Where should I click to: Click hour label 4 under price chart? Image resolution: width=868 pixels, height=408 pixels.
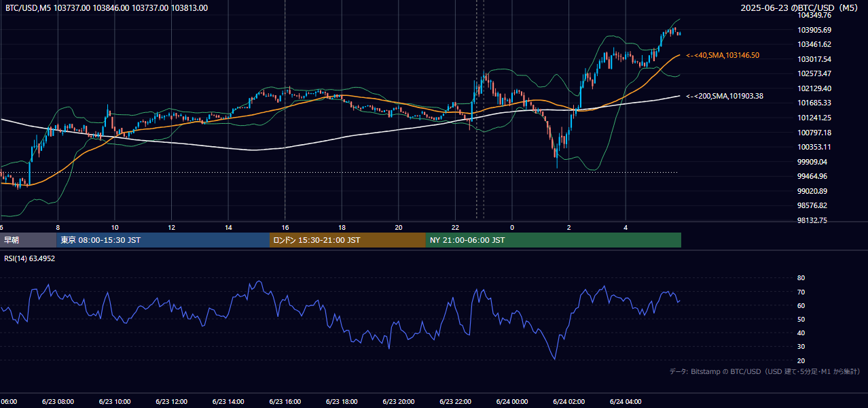coord(626,227)
